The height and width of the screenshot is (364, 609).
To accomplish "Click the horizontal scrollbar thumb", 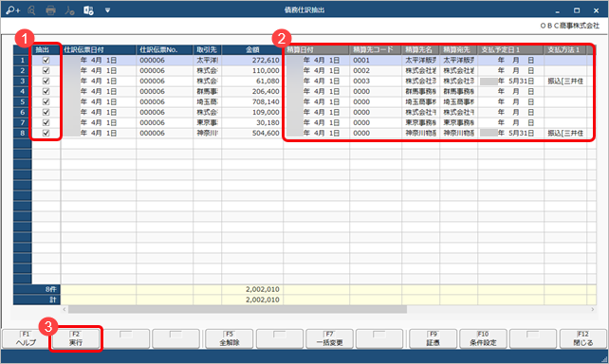I will 237,309.
